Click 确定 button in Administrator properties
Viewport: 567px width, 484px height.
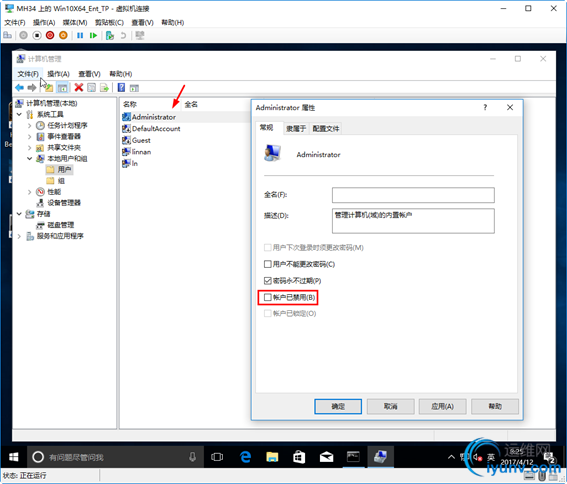pyautogui.click(x=338, y=406)
